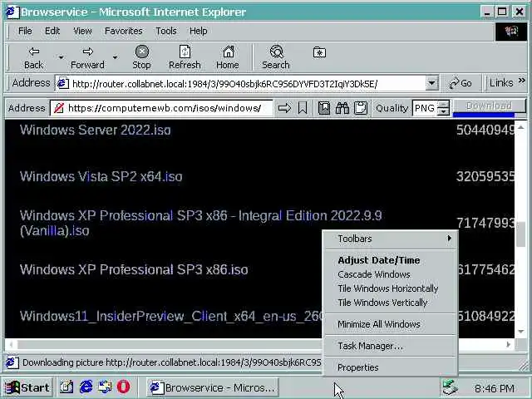Open the Help menu
Viewport: 532px width, 399px height.
click(198, 31)
